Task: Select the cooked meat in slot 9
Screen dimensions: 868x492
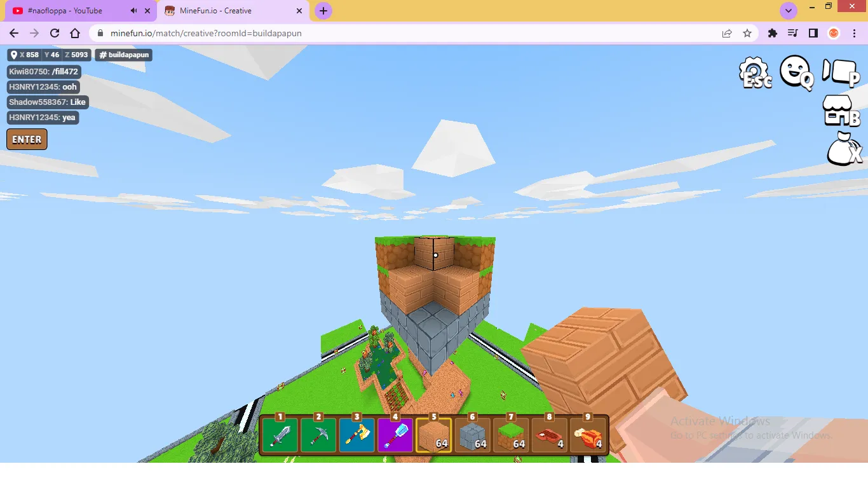Action: 588,435
